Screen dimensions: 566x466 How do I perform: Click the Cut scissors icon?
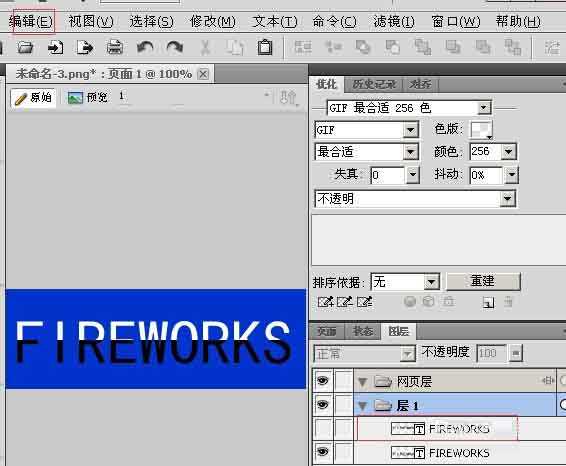[205, 48]
